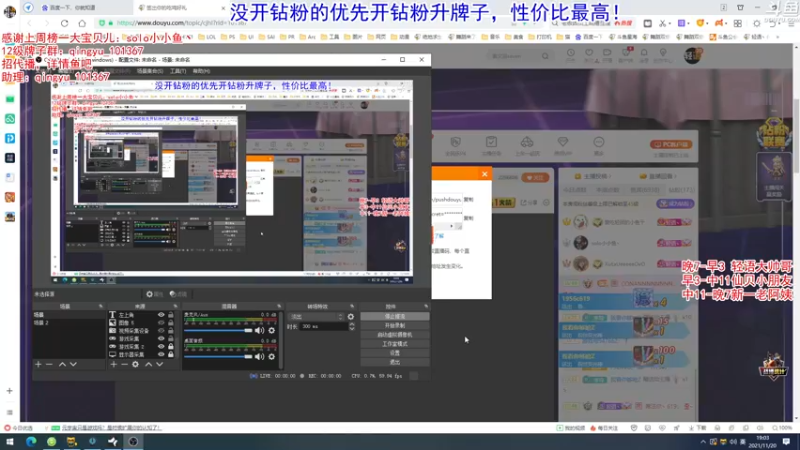Adjust the second mixer channel volume slider
Image resolution: width=800 pixels, height=450 pixels.
tap(218, 357)
